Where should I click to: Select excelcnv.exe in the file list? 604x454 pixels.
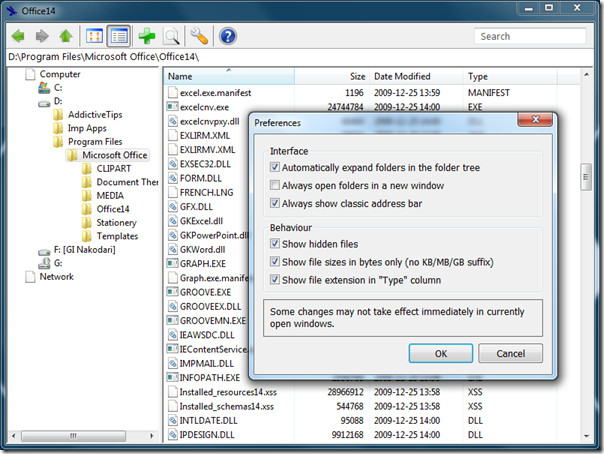point(204,107)
